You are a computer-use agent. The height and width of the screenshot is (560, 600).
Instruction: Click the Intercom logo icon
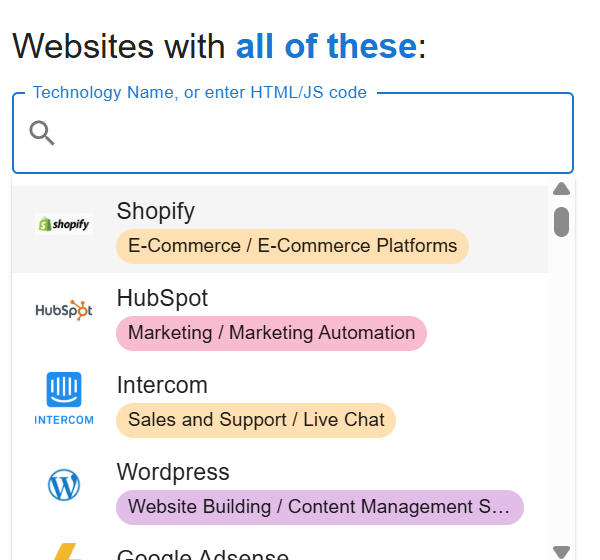click(x=64, y=398)
